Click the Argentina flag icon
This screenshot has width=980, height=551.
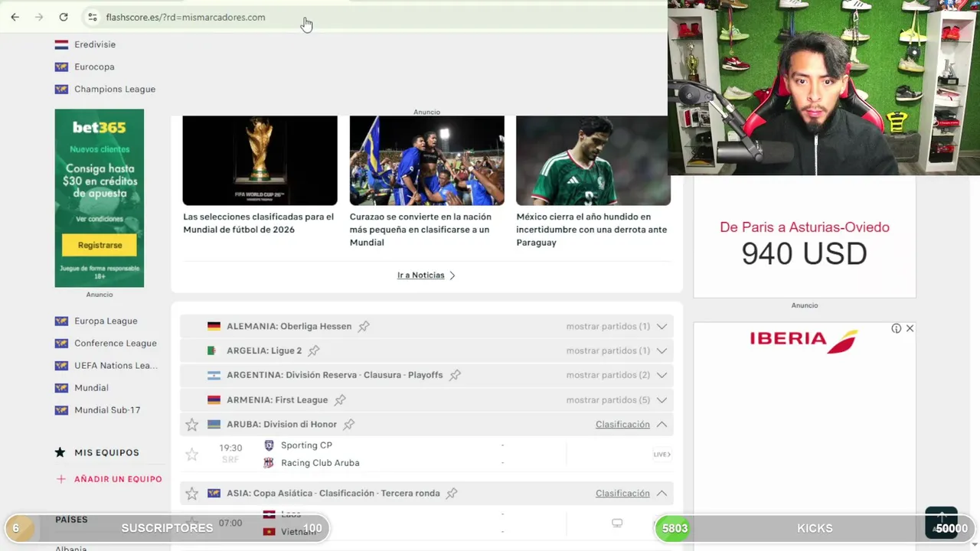(214, 375)
